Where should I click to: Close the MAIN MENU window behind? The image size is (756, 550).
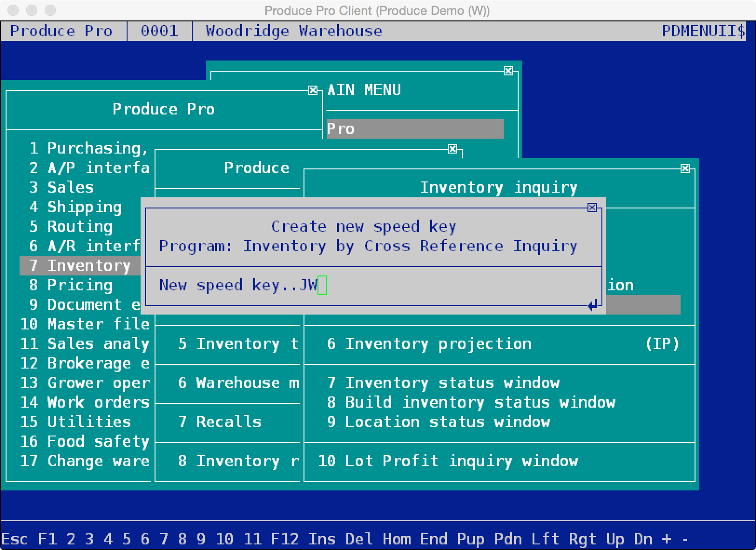click(508, 71)
